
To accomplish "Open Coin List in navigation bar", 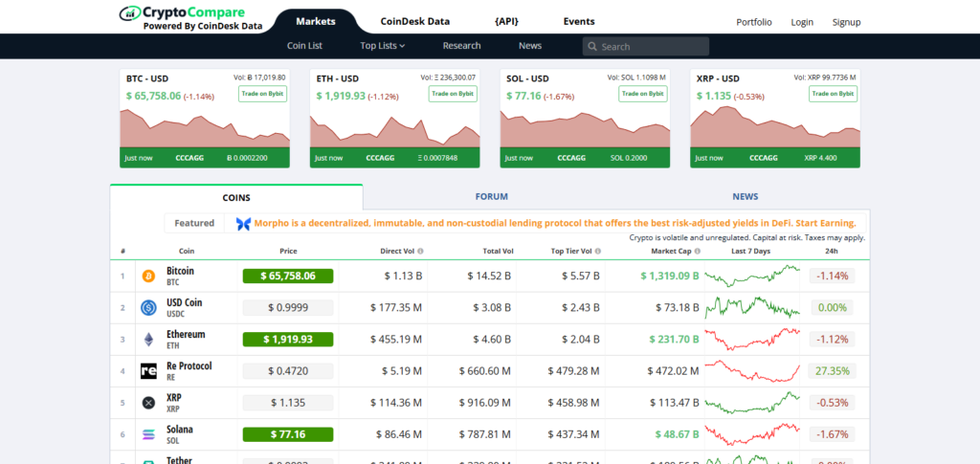I will coord(304,46).
